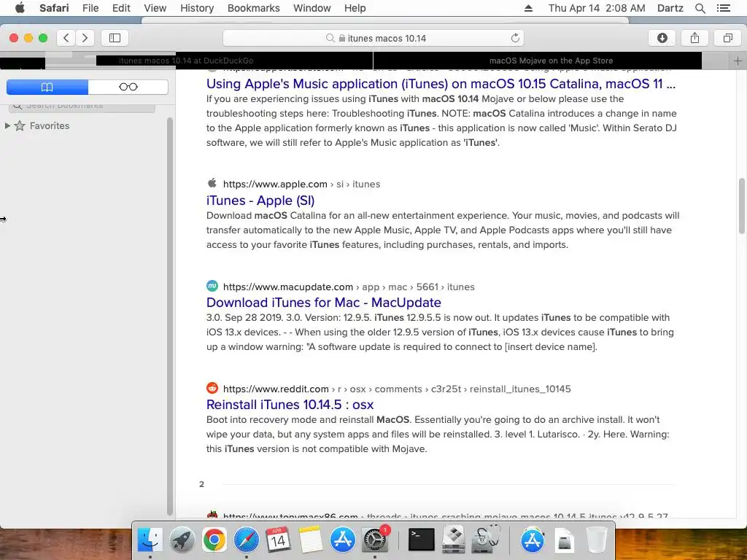Open disk image document in Dock

[564, 540]
